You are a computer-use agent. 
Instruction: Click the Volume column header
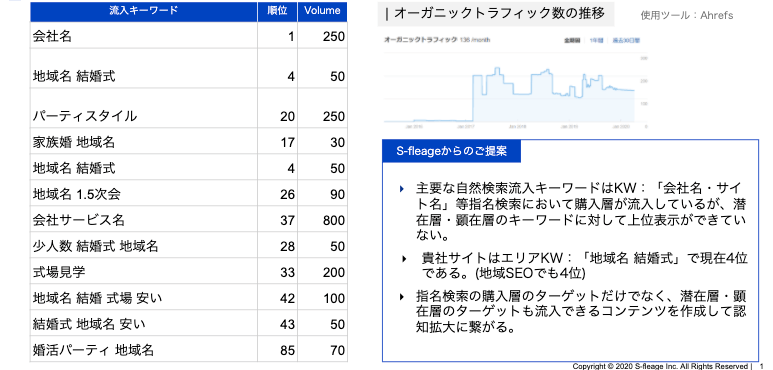(322, 11)
